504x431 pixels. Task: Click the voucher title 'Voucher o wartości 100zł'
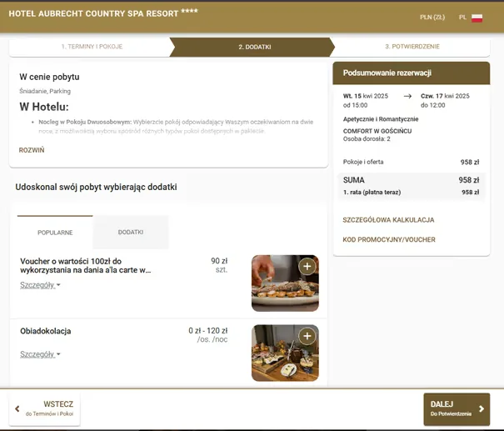point(86,265)
